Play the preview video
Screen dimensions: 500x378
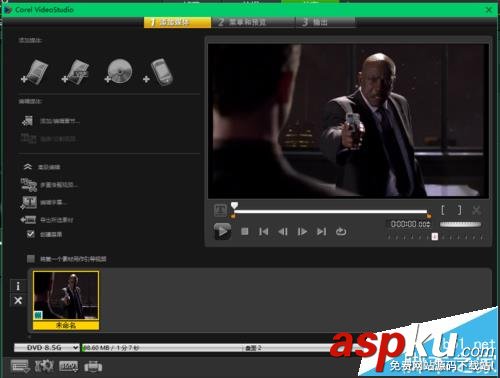pos(222,231)
